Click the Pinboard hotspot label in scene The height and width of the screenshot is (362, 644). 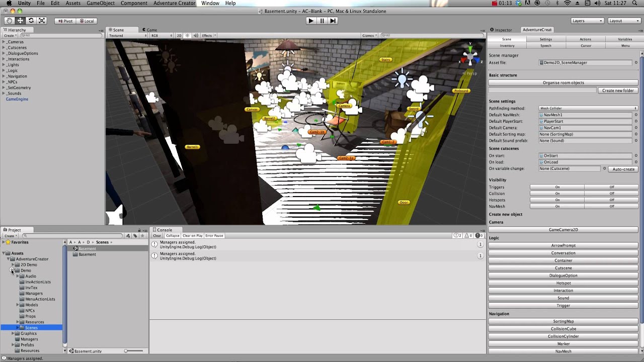(461, 91)
